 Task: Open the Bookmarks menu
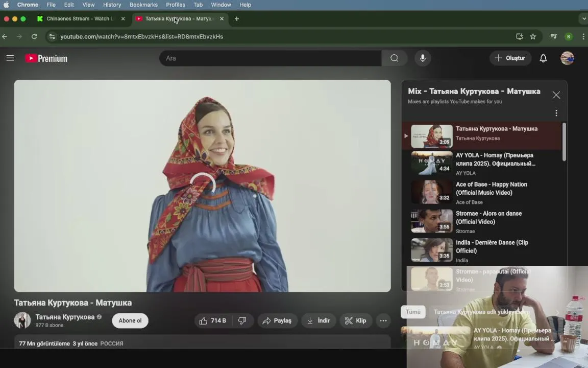(143, 5)
